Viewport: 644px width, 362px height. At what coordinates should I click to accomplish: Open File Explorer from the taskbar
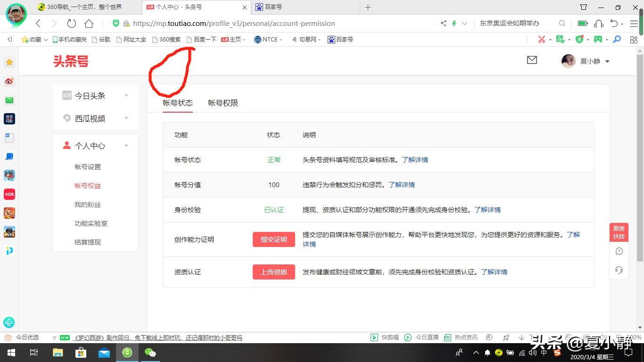[x=58, y=353]
